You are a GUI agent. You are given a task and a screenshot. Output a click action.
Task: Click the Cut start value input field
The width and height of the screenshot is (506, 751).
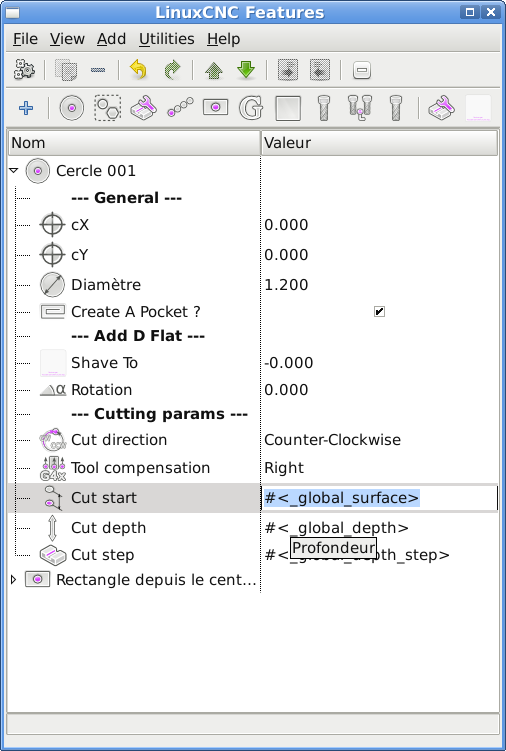pyautogui.click(x=380, y=498)
